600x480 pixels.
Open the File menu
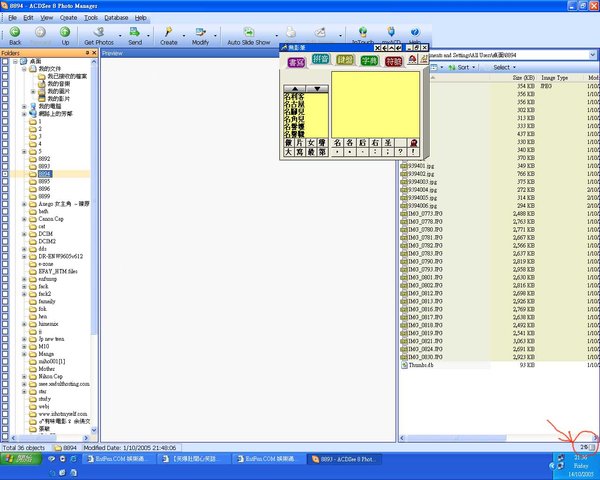pos(12,18)
